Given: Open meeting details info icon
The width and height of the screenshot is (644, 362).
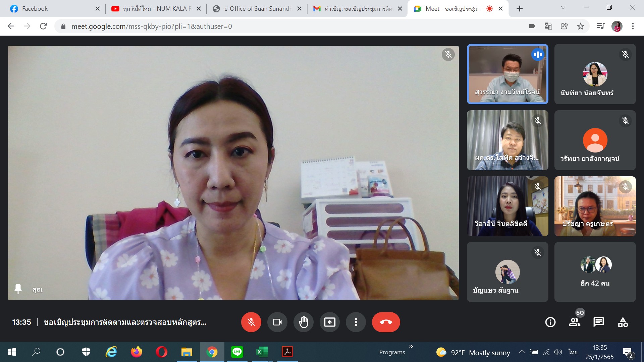Looking at the screenshot, I should (x=550, y=322).
